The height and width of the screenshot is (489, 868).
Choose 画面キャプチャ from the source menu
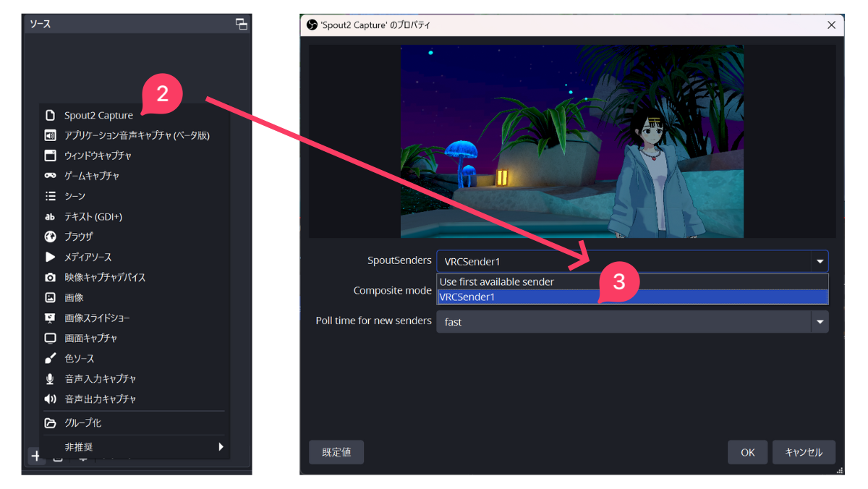pos(89,338)
